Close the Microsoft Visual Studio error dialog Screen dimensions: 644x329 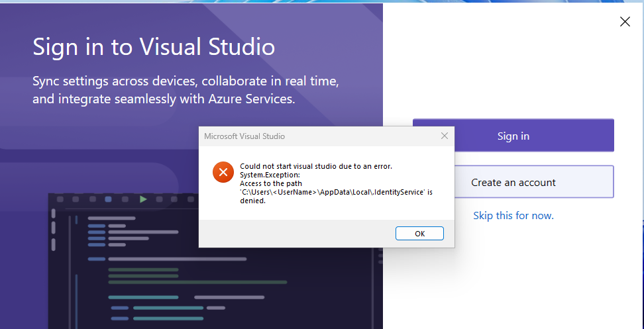[445, 136]
